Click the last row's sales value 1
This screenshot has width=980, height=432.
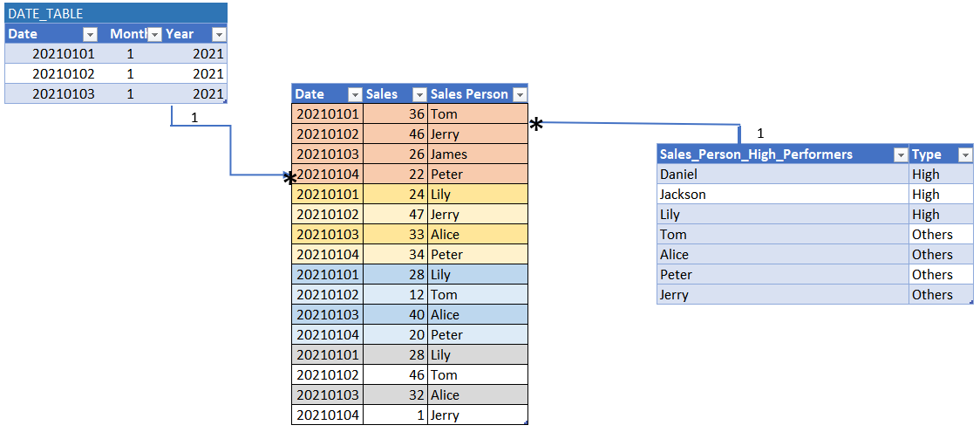(x=395, y=415)
